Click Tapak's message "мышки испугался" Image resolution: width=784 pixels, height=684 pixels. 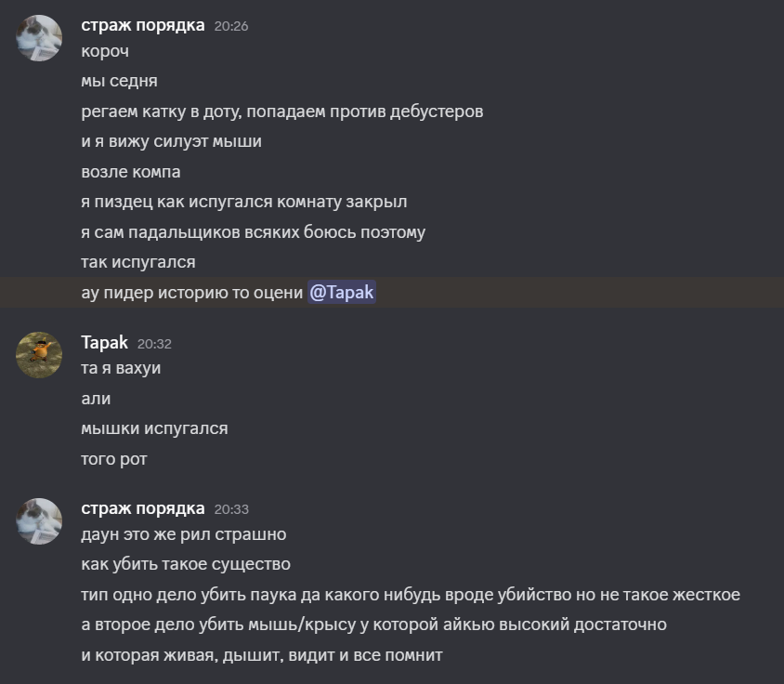[154, 428]
